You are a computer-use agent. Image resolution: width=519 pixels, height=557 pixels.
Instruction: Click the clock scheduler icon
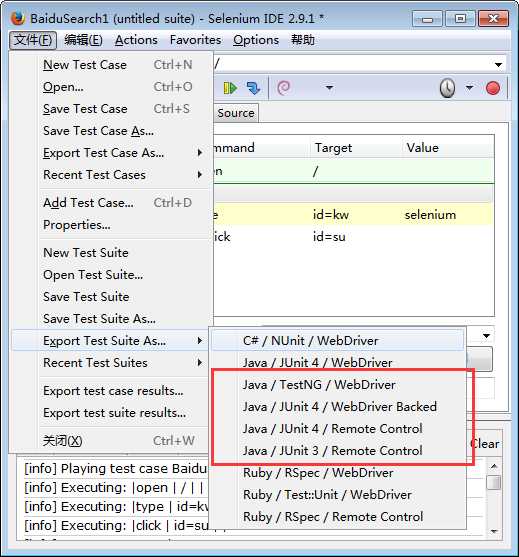[447, 88]
